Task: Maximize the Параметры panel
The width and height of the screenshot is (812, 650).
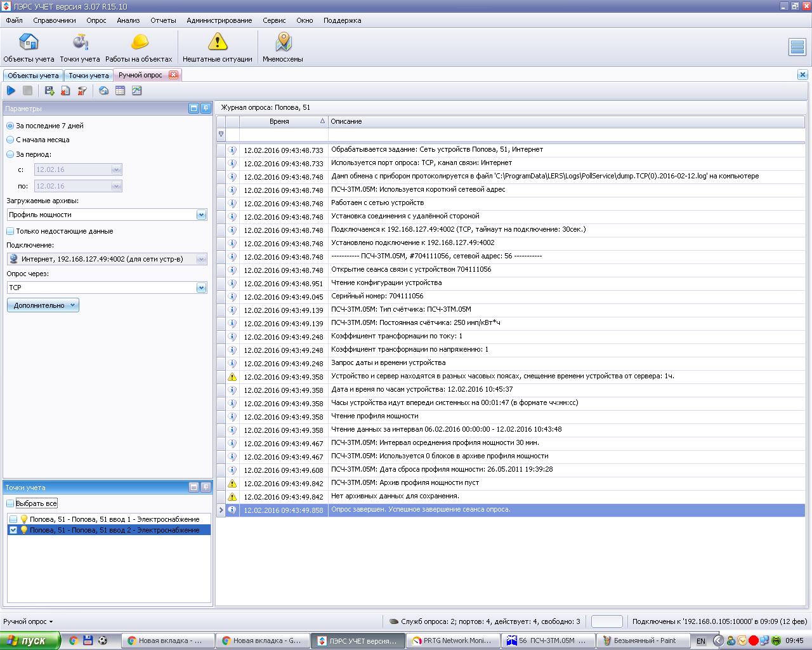Action: [x=194, y=109]
